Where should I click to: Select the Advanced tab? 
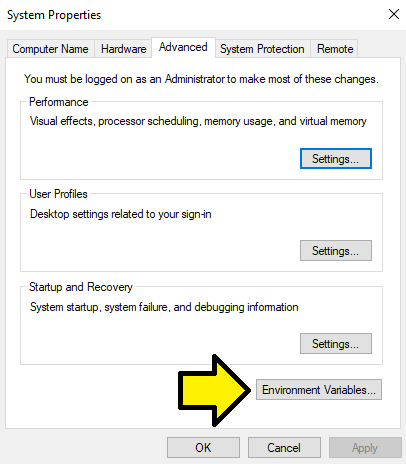point(183,47)
